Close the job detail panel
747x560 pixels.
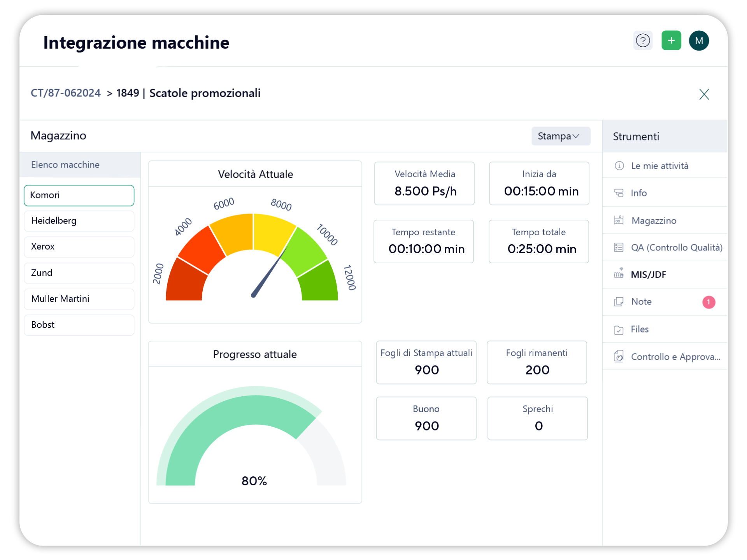(x=704, y=94)
